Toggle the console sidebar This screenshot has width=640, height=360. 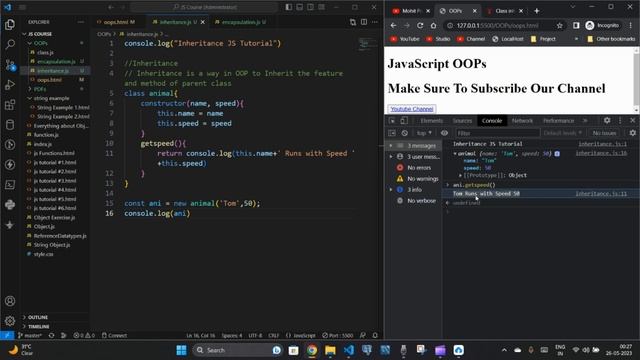point(392,133)
